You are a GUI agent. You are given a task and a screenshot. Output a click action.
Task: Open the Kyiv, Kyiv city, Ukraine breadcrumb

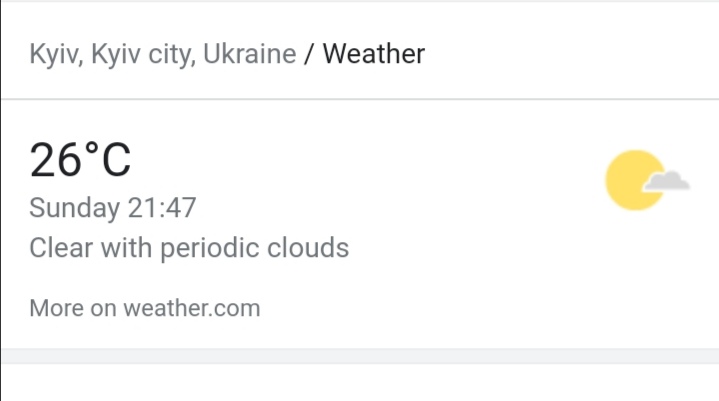point(163,54)
